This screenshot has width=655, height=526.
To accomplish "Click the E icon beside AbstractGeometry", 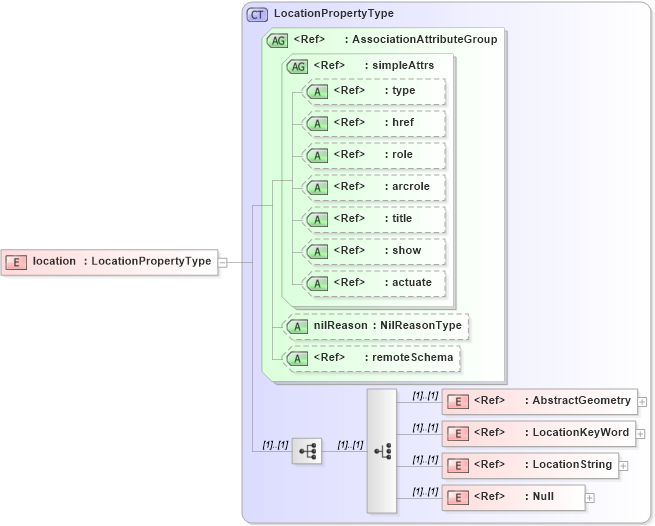I will point(458,402).
